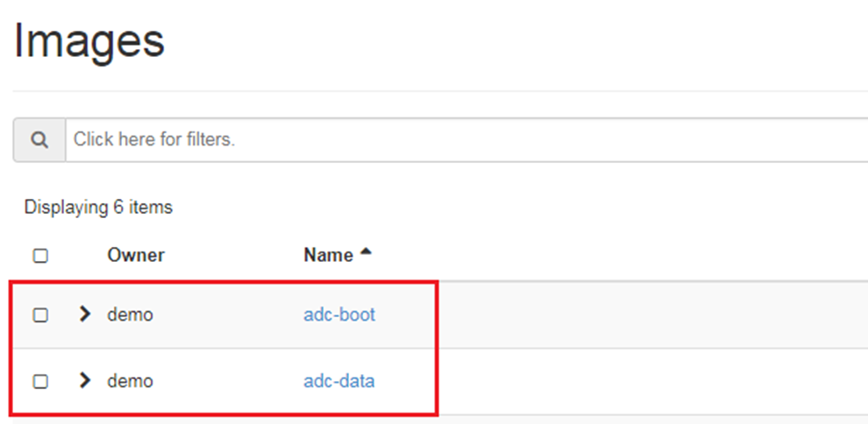Check the box for the adc-boot image
Image resolution: width=868 pixels, height=424 pixels.
click(40, 314)
